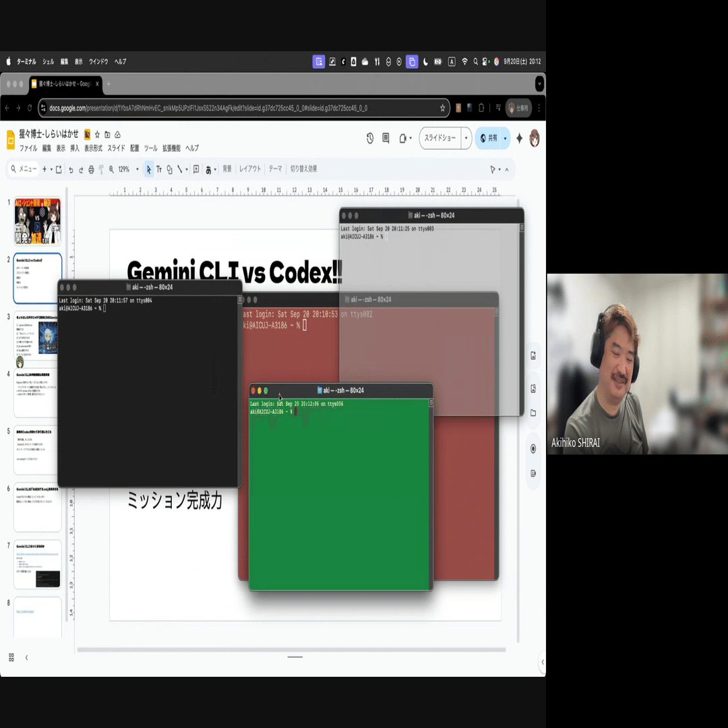The height and width of the screenshot is (728, 728).
Task: Select slide 1 thumbnail
Action: [38, 222]
